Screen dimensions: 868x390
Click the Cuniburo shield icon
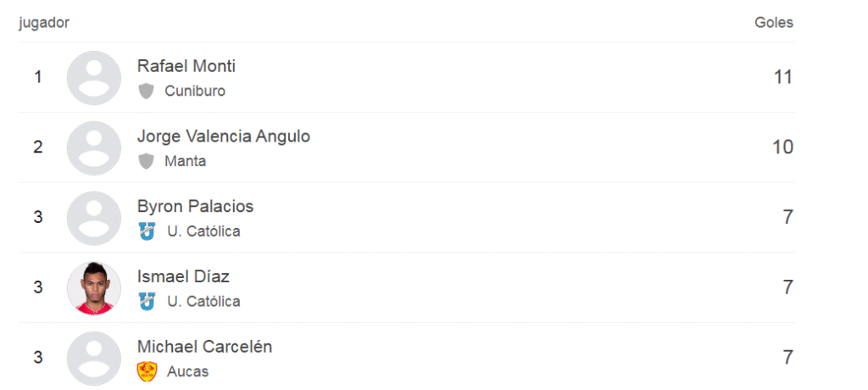(x=146, y=91)
